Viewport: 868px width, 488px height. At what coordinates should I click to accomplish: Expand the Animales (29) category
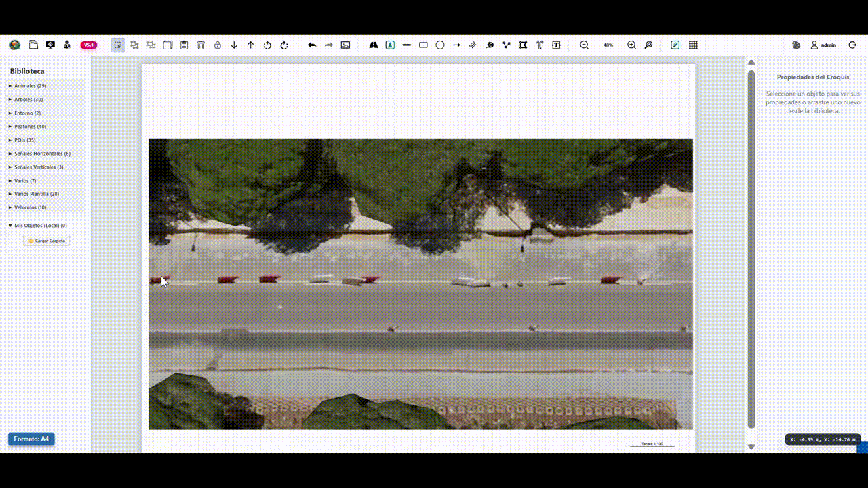pyautogui.click(x=31, y=86)
